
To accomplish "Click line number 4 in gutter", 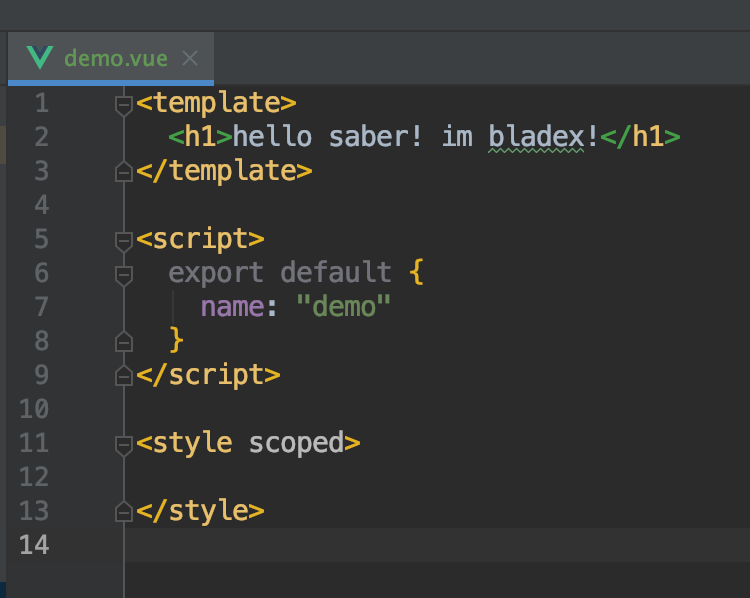I will click(x=42, y=205).
